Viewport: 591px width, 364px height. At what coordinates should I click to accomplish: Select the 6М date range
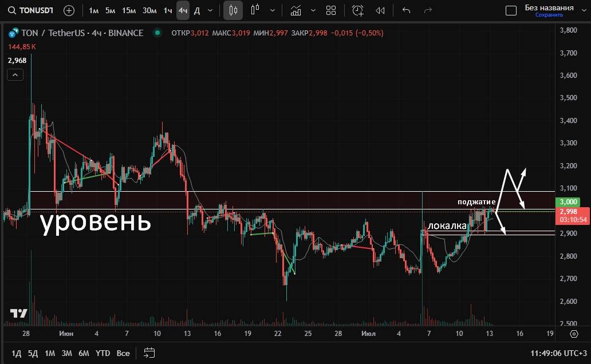click(84, 354)
